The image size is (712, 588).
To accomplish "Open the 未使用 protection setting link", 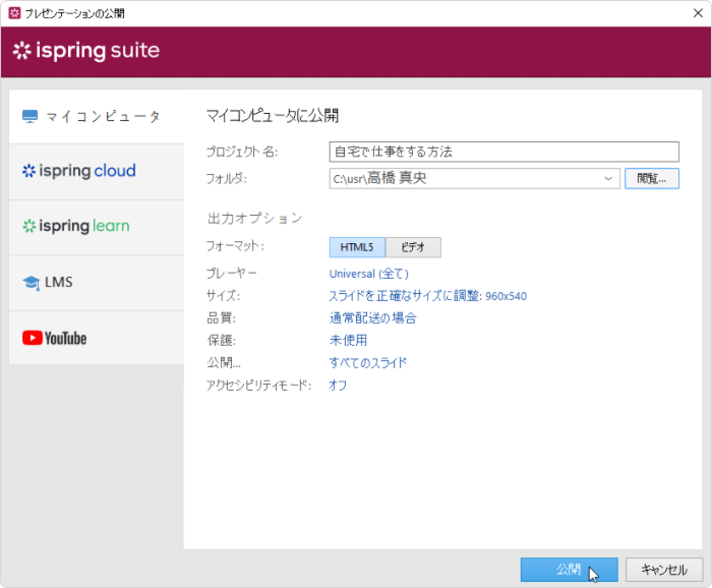I will point(348,340).
